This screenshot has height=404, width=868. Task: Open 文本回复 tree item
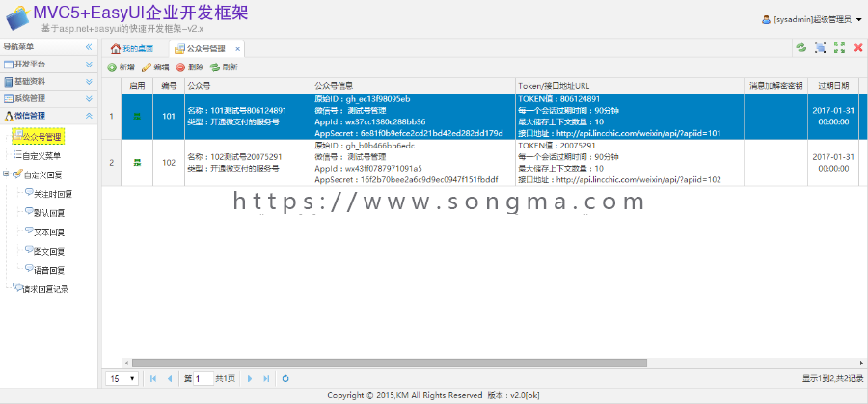click(x=44, y=231)
